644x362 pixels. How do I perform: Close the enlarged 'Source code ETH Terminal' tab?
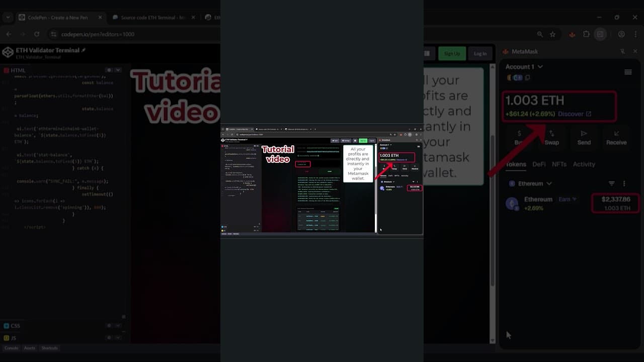click(x=194, y=18)
